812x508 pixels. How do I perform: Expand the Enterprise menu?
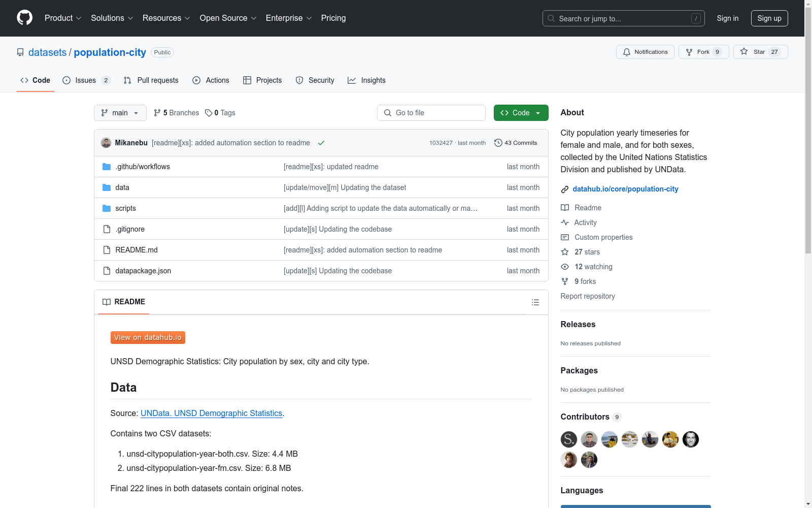pyautogui.click(x=289, y=18)
